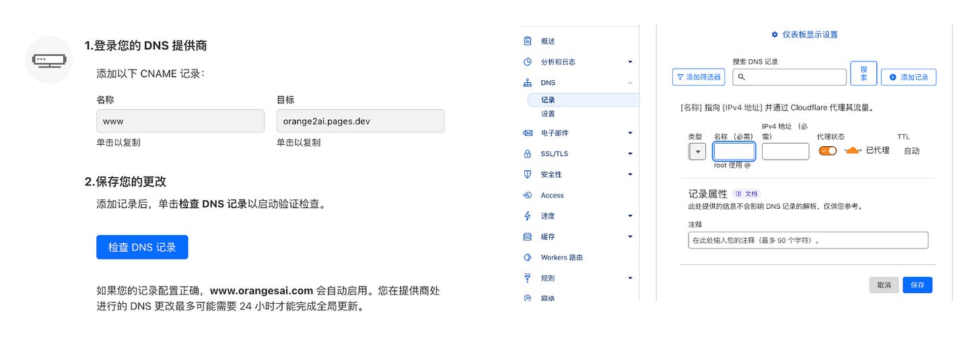Screen dimensions: 980x353
Task: Toggle the proxy status (代理状态) switch
Action: click(x=828, y=150)
